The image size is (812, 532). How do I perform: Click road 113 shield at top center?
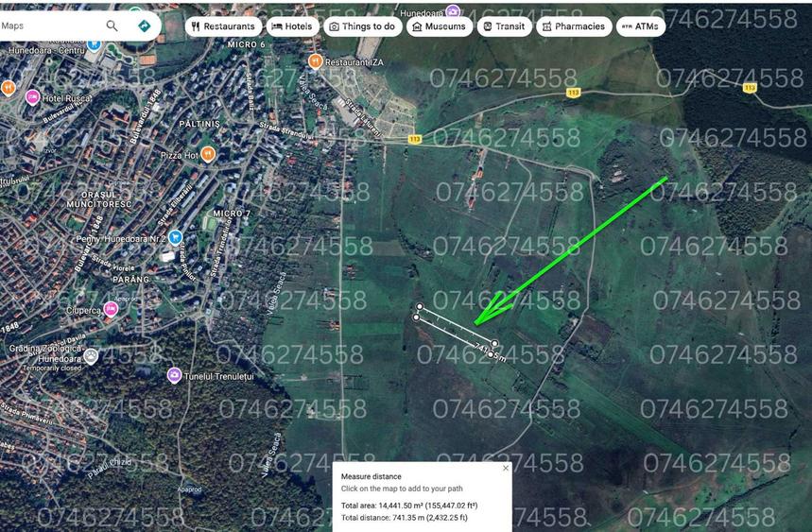[x=573, y=93]
